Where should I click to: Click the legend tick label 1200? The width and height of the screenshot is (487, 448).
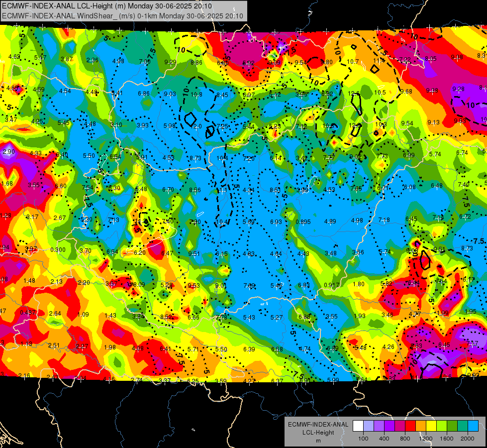[x=426, y=439]
